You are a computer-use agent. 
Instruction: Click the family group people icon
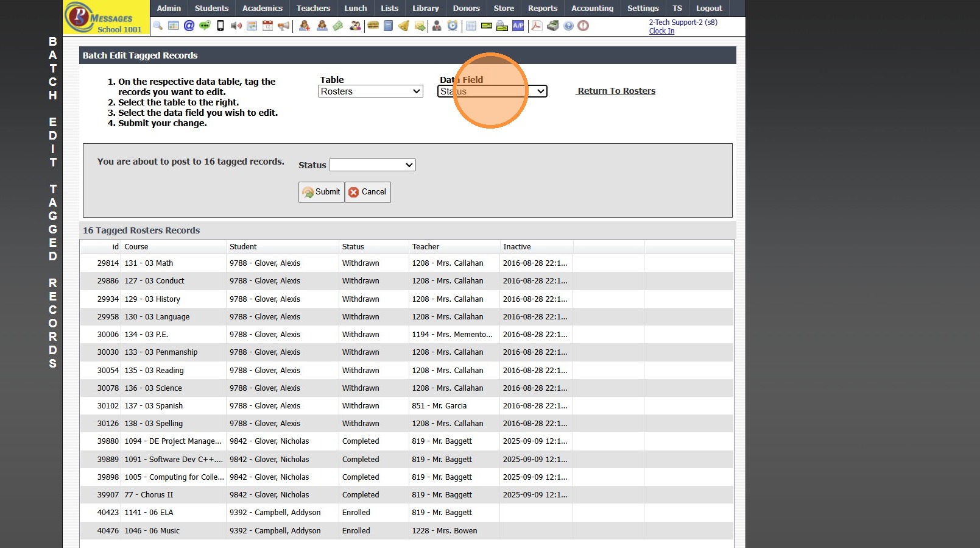[x=355, y=26]
